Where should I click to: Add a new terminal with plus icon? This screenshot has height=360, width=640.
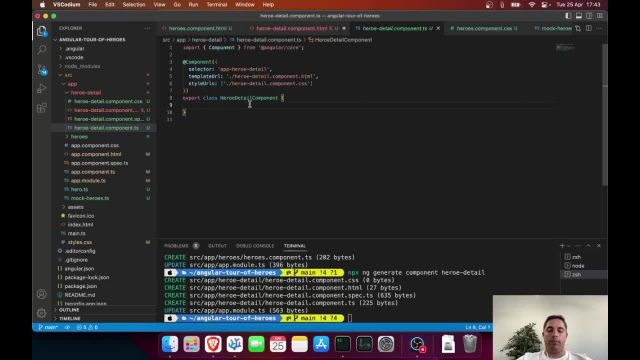tap(562, 246)
